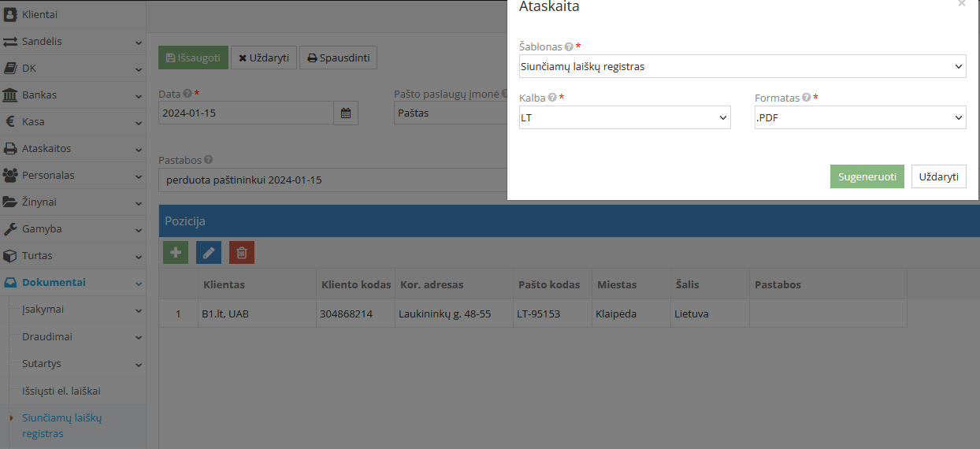The width and height of the screenshot is (980, 449).
Task: Open the Kalba language dropdown
Action: click(625, 118)
